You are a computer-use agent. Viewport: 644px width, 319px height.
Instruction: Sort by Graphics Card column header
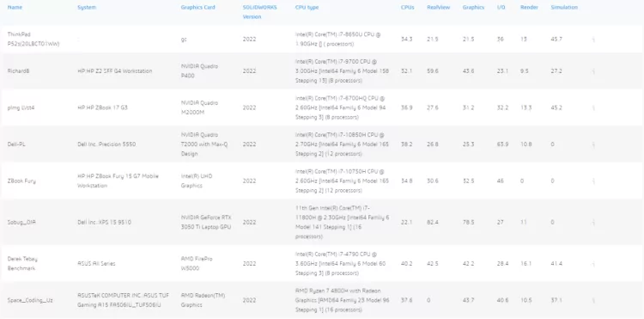tap(198, 8)
